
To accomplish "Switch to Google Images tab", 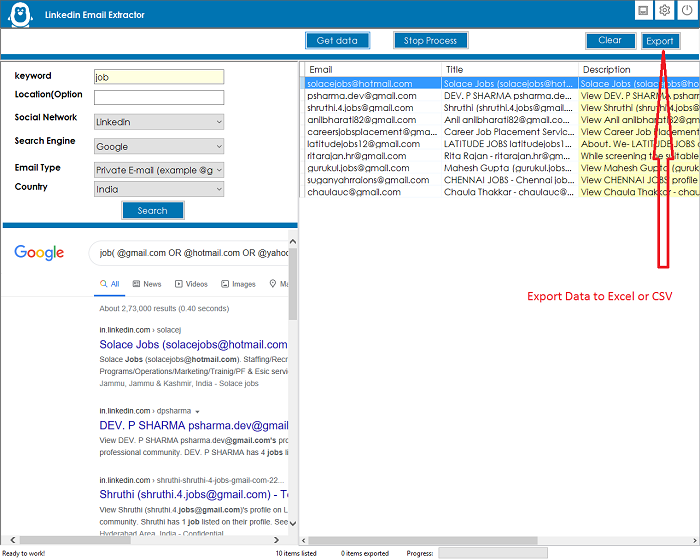I will [x=238, y=284].
